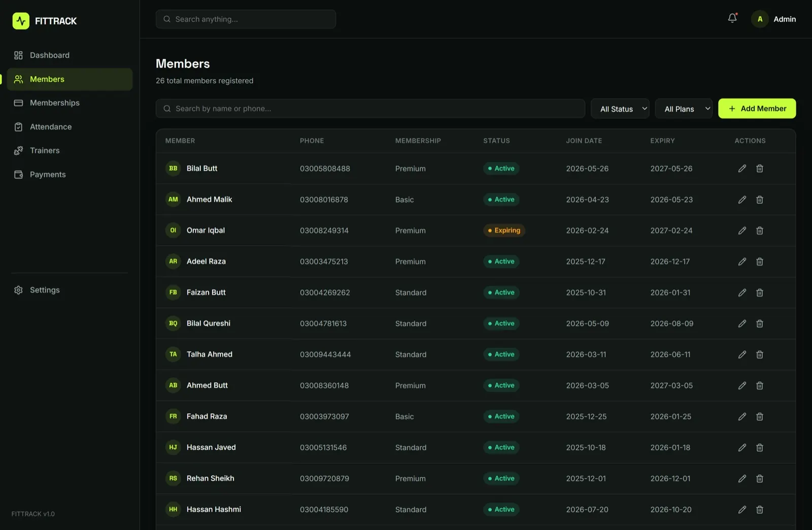Click Omar Iqbal's Expiring status badge
This screenshot has height=530, width=812.
coord(504,230)
